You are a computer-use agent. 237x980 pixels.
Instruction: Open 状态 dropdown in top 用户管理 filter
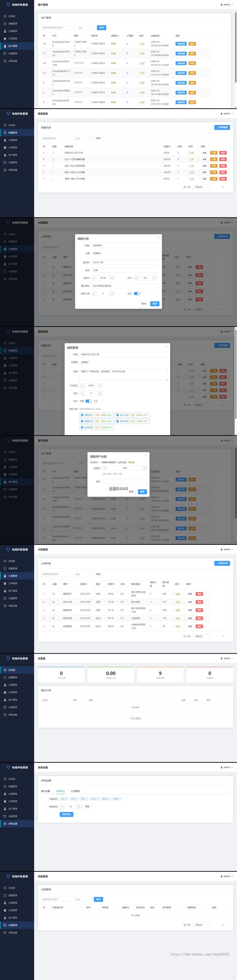pos(86,28)
